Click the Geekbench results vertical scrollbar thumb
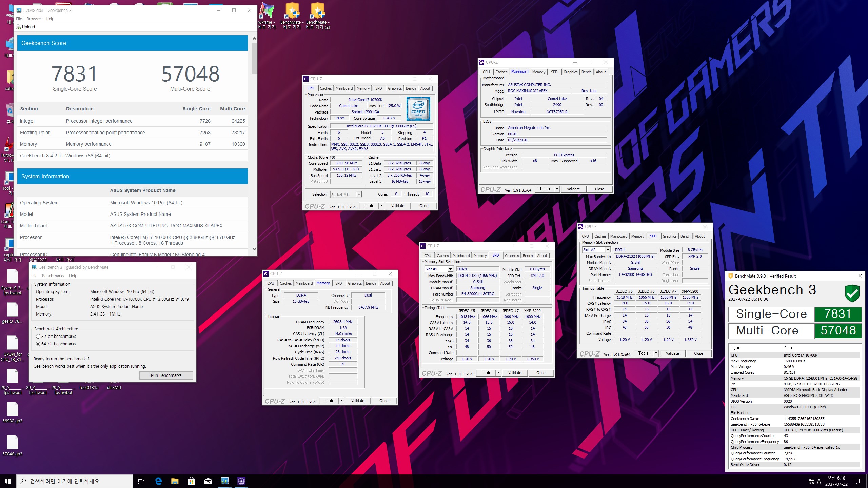This screenshot has height=488, width=868. point(254,59)
